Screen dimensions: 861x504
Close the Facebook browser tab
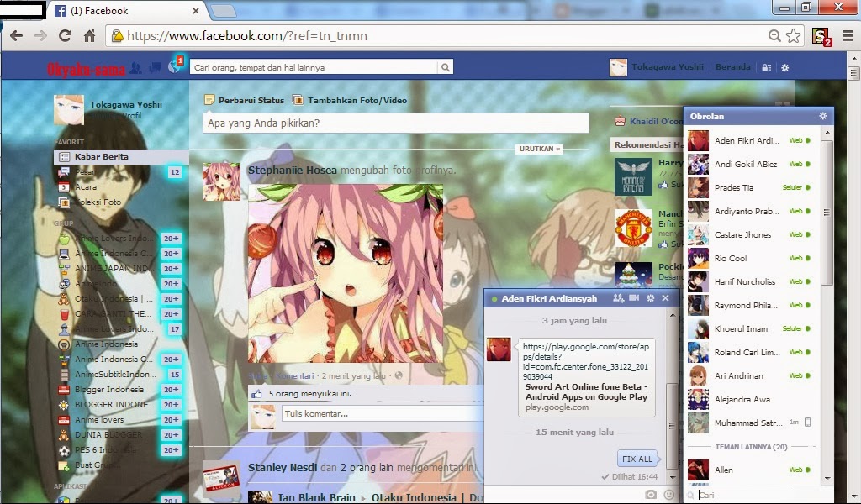click(196, 11)
